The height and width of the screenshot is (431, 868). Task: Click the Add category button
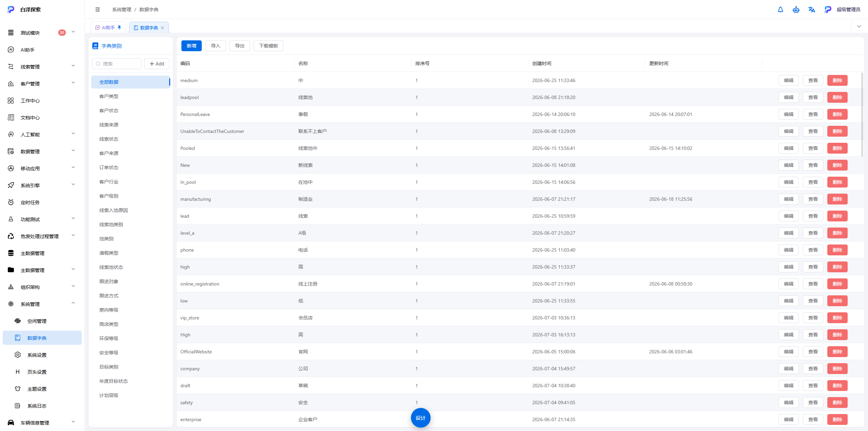pyautogui.click(x=157, y=64)
